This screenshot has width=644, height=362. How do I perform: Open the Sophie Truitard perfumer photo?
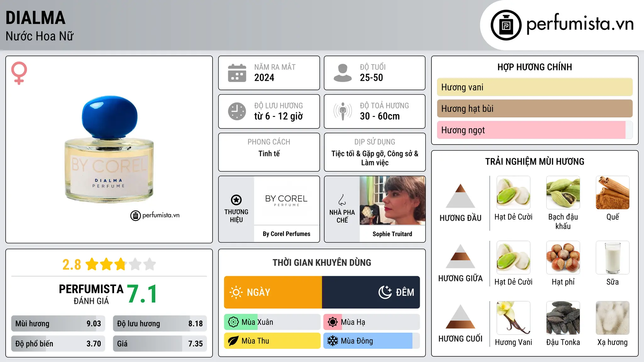392,200
